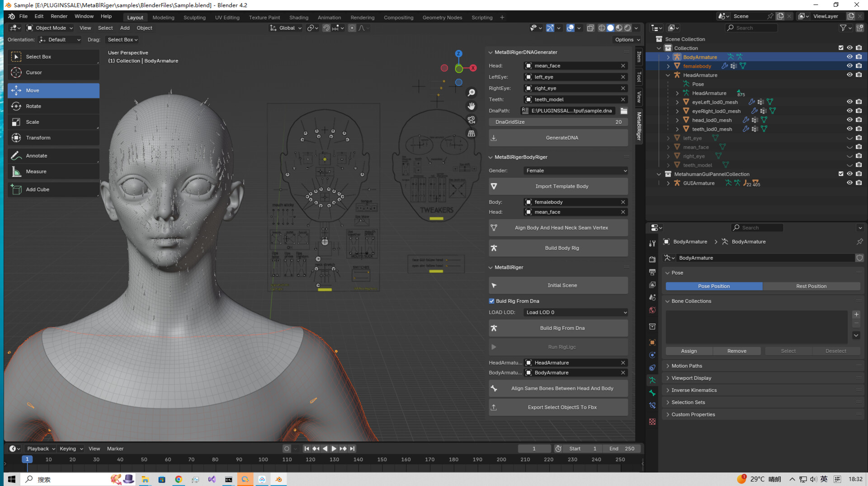The height and width of the screenshot is (486, 868).
Task: Activate the Measure tool
Action: pos(53,171)
